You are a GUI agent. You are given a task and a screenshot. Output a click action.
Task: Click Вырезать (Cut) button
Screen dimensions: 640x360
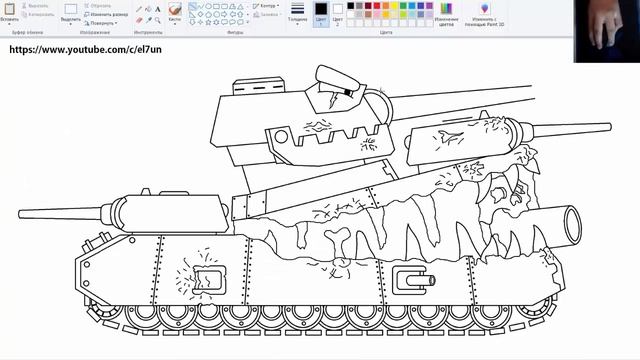[x=35, y=6]
